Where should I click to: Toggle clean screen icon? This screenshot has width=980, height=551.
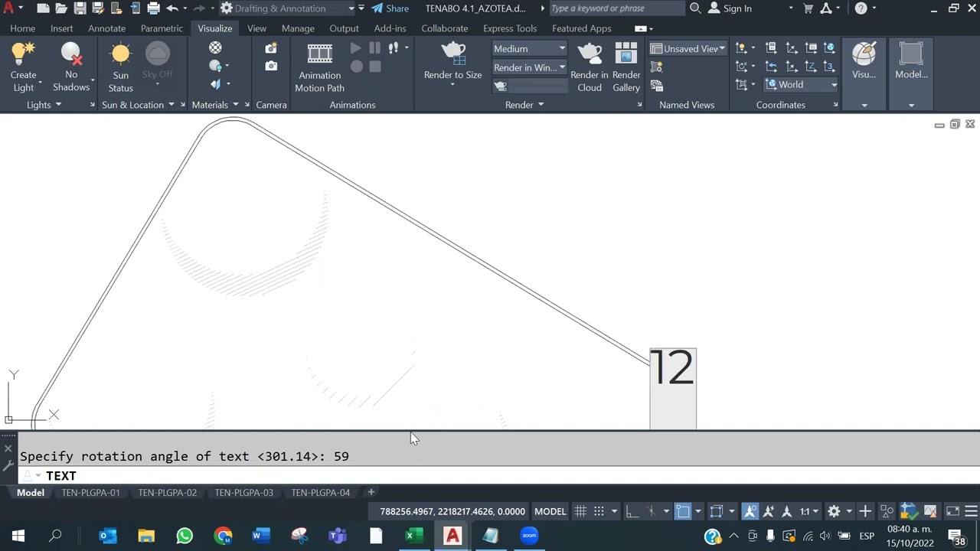coord(952,511)
